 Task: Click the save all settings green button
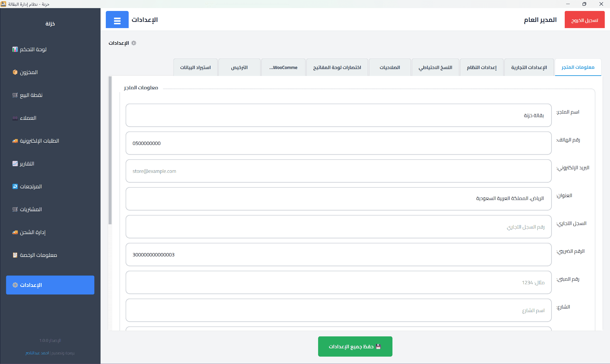click(x=355, y=346)
